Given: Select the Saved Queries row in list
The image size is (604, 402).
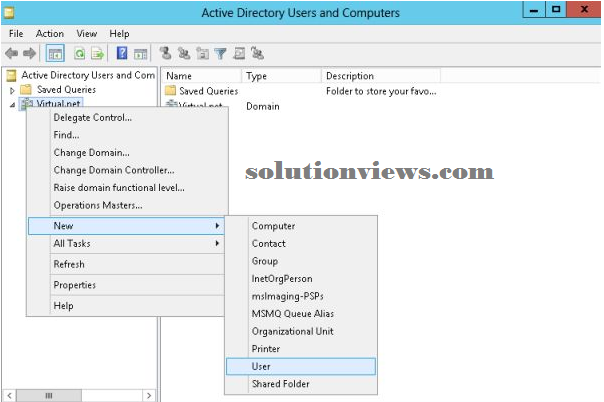Looking at the screenshot, I should click(x=208, y=91).
